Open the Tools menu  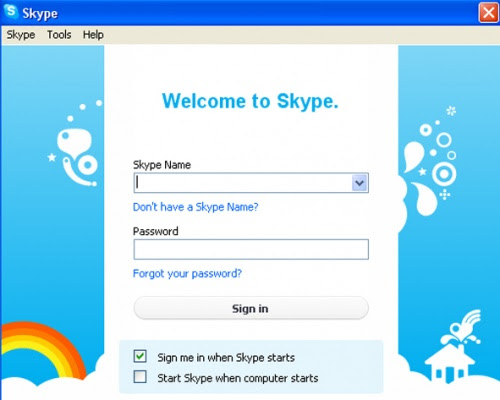click(x=59, y=35)
